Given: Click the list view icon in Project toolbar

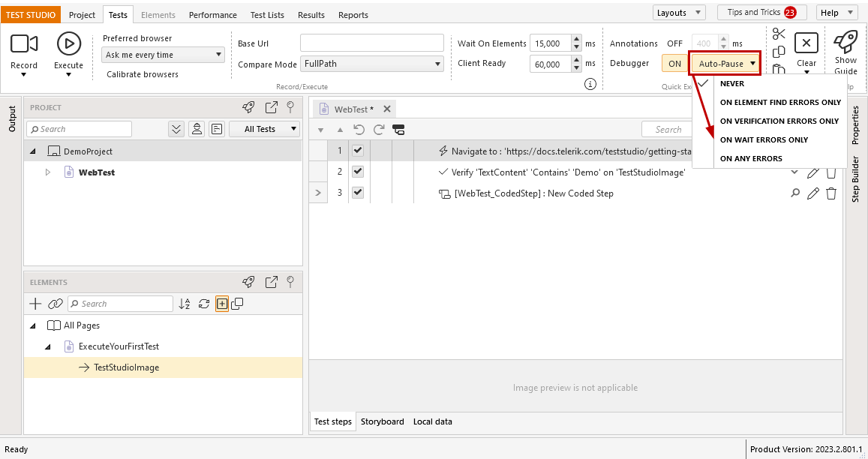Looking at the screenshot, I should tap(217, 129).
